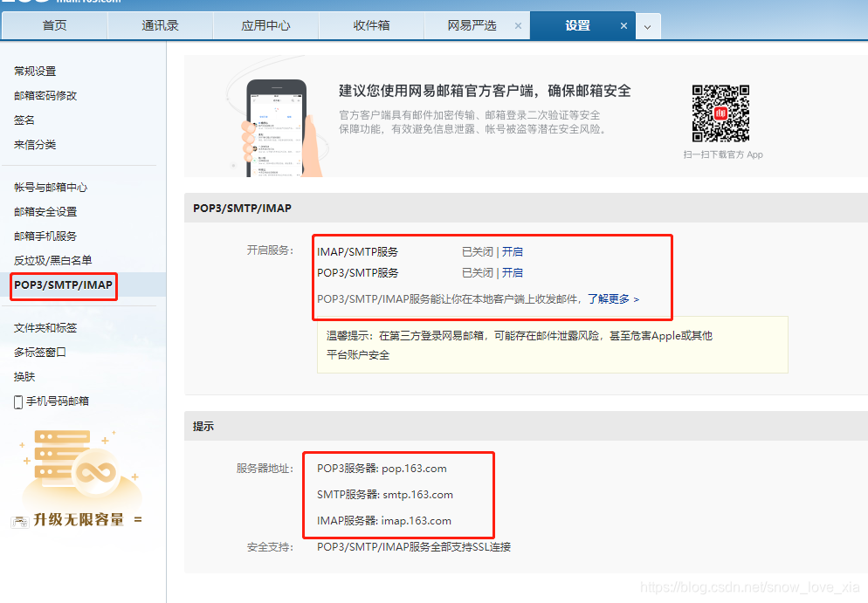Switch to the 通讯录 tab
Image resolution: width=868 pixels, height=603 pixels.
click(x=160, y=26)
